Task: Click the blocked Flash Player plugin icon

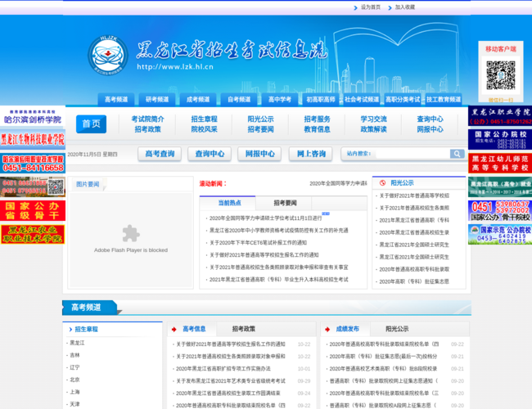Action: 131,233
